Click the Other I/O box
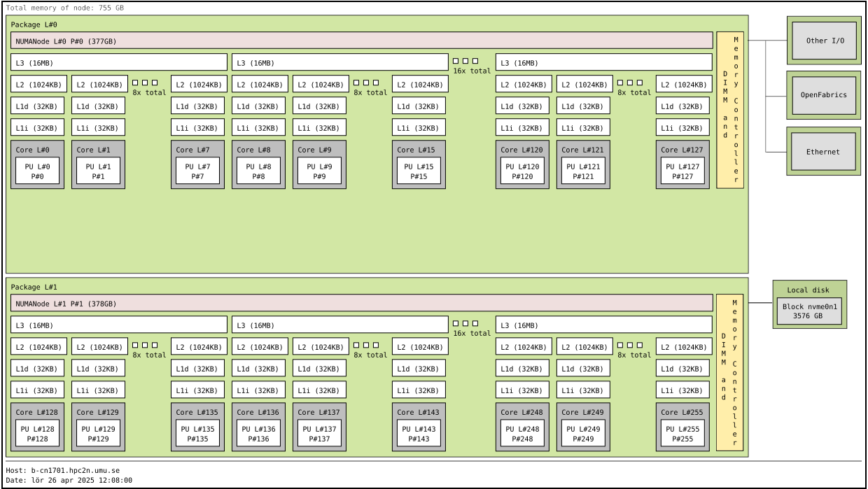The height and width of the screenshot is (489, 868). click(825, 41)
